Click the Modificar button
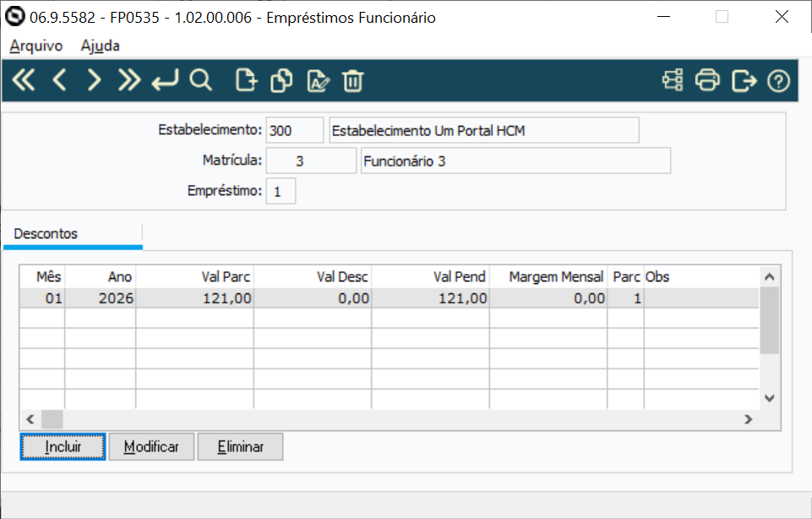This screenshot has width=812, height=519. 151,446
